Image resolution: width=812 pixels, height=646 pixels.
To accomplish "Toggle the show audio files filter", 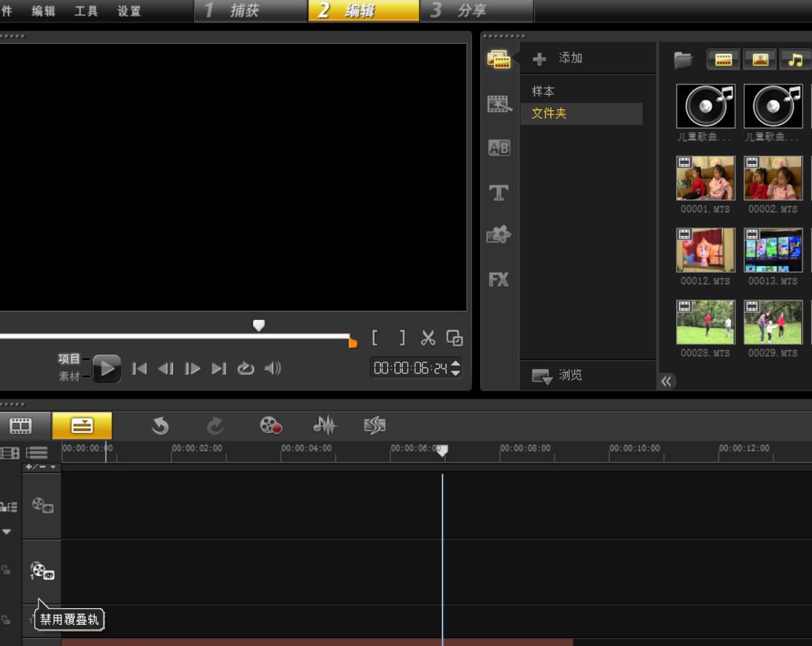I will pyautogui.click(x=795, y=60).
